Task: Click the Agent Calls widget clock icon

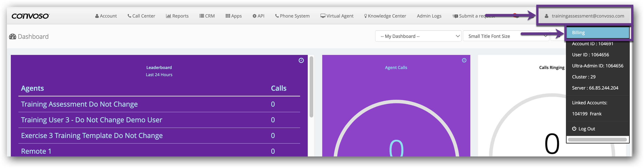Action: pos(464,60)
